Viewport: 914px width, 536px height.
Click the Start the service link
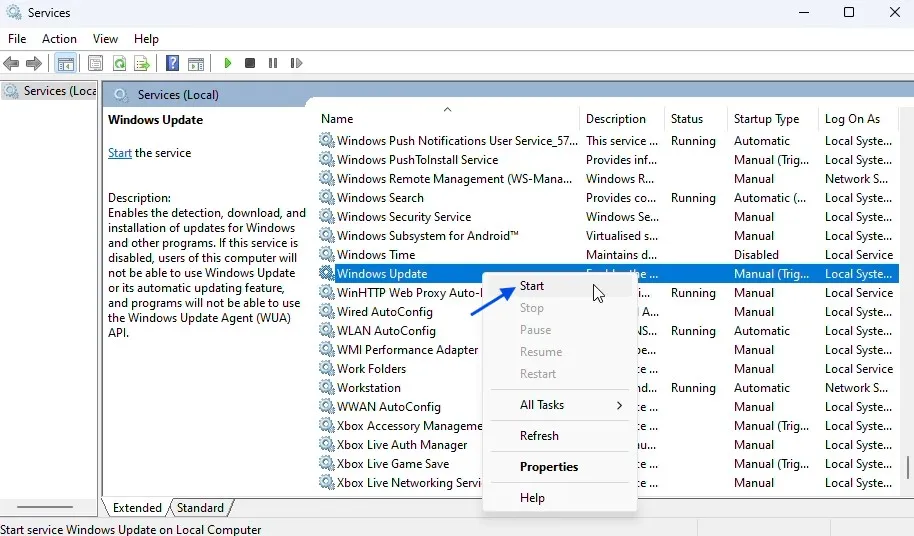(119, 153)
